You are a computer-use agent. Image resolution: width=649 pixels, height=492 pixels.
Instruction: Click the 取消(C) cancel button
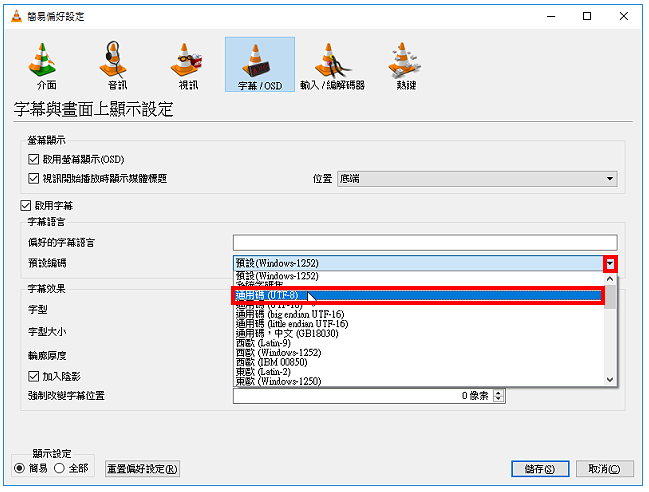click(x=604, y=469)
